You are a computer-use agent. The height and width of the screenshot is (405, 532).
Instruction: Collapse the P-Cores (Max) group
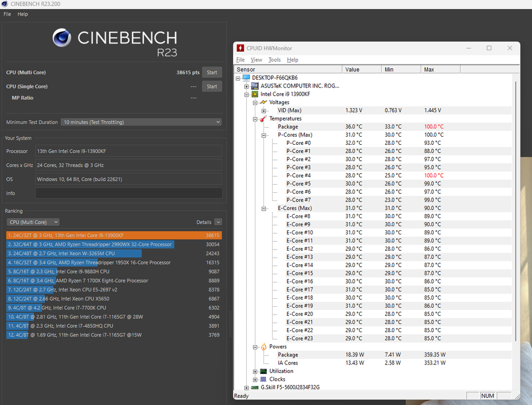263,135
